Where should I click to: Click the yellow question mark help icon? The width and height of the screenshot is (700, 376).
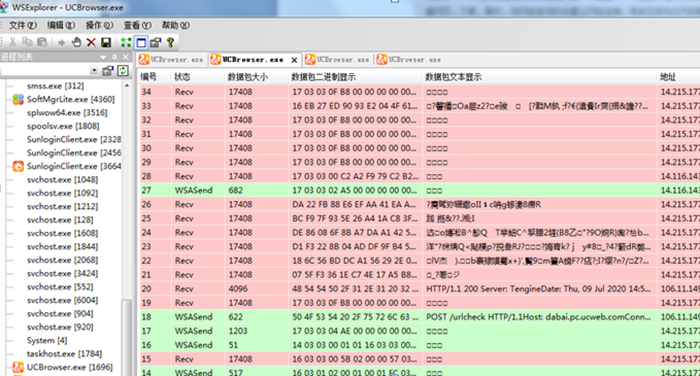pyautogui.click(x=170, y=42)
